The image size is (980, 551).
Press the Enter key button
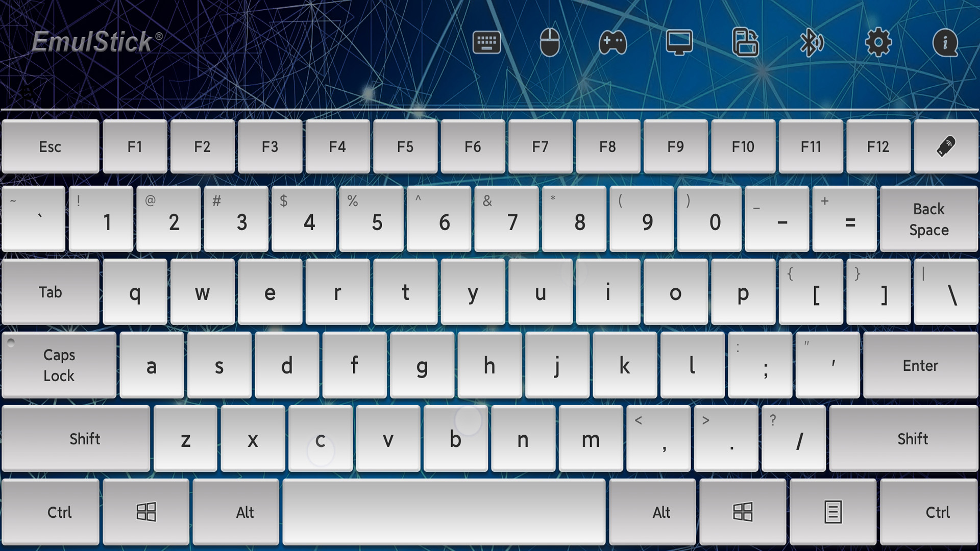click(920, 365)
